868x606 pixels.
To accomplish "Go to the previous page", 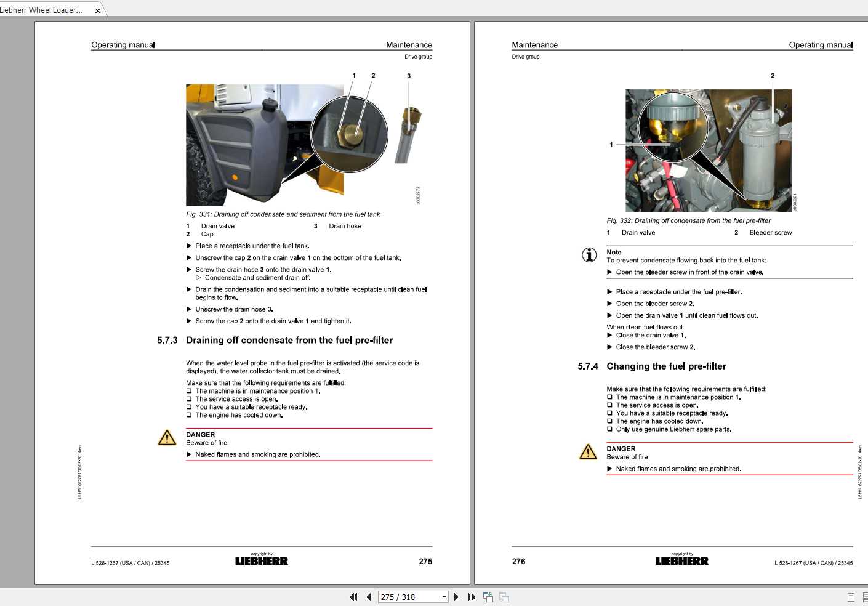I will 368,597.
